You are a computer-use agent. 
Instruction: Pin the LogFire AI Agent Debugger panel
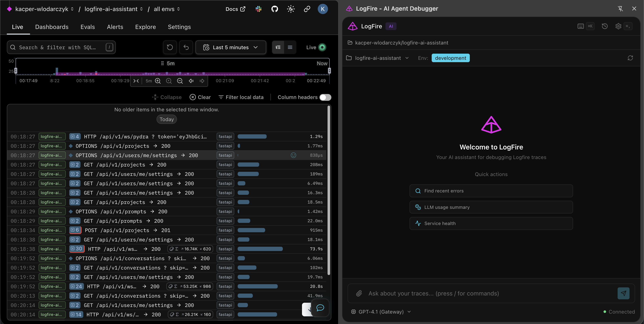pos(621,9)
